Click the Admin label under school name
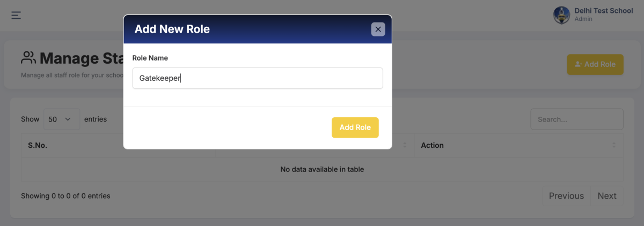The image size is (644, 226). pos(583,19)
